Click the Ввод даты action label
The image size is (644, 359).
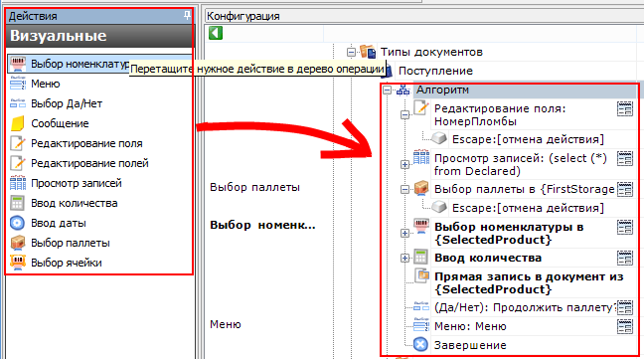coord(59,223)
